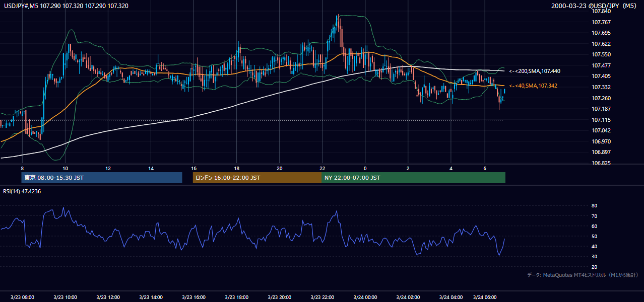Screen dimensions: 644x302
Task: Select the ロンドン 16:00-22:00 JST session bar
Action: (257, 178)
